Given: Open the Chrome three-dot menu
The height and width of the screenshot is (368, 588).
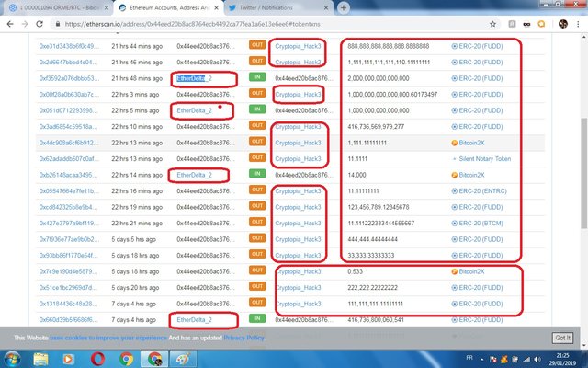Looking at the screenshot, I should (x=578, y=24).
